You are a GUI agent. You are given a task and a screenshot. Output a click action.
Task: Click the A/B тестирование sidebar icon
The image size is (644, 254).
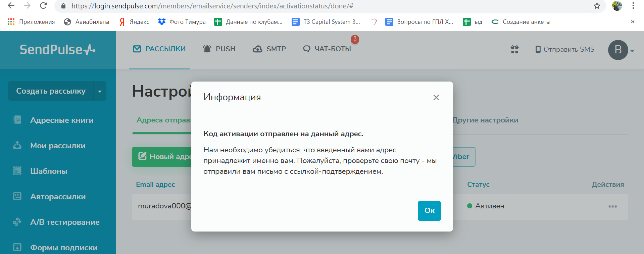click(x=17, y=222)
